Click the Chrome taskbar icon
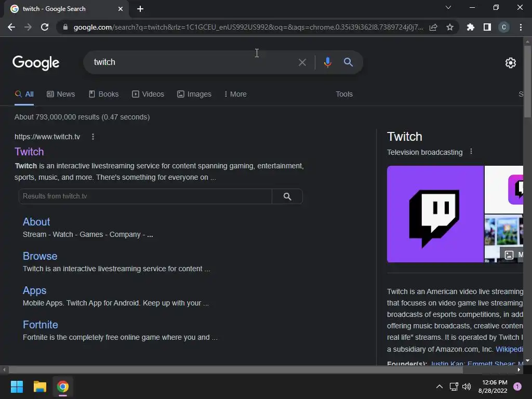 [63, 387]
